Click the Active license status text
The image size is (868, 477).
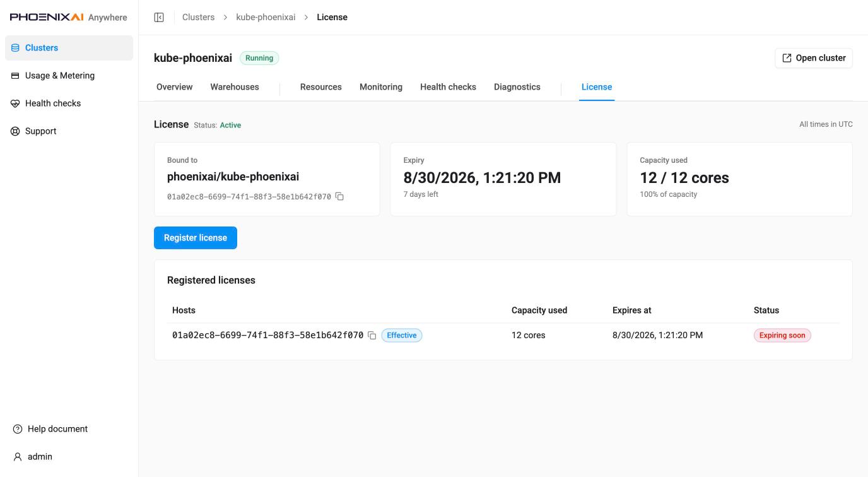(230, 125)
